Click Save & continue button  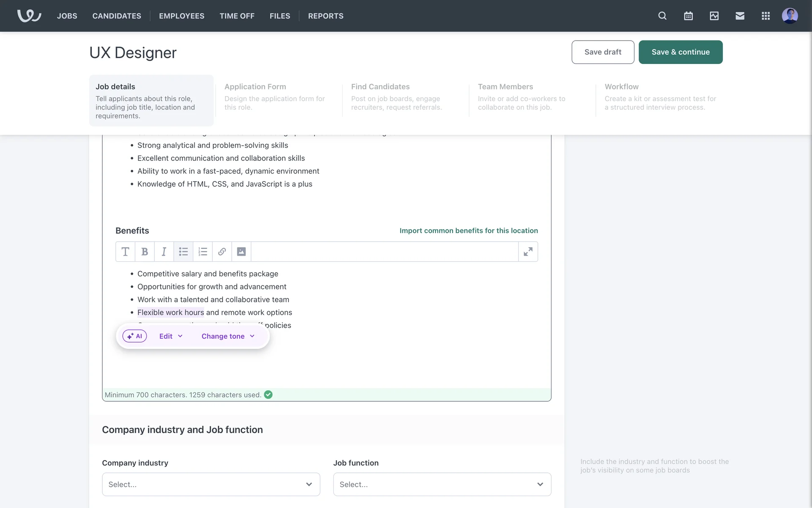point(680,52)
